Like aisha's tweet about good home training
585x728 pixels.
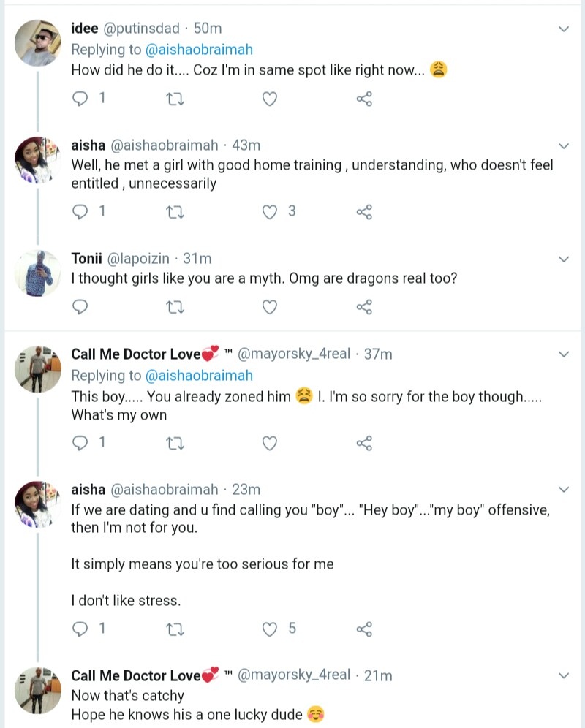270,212
